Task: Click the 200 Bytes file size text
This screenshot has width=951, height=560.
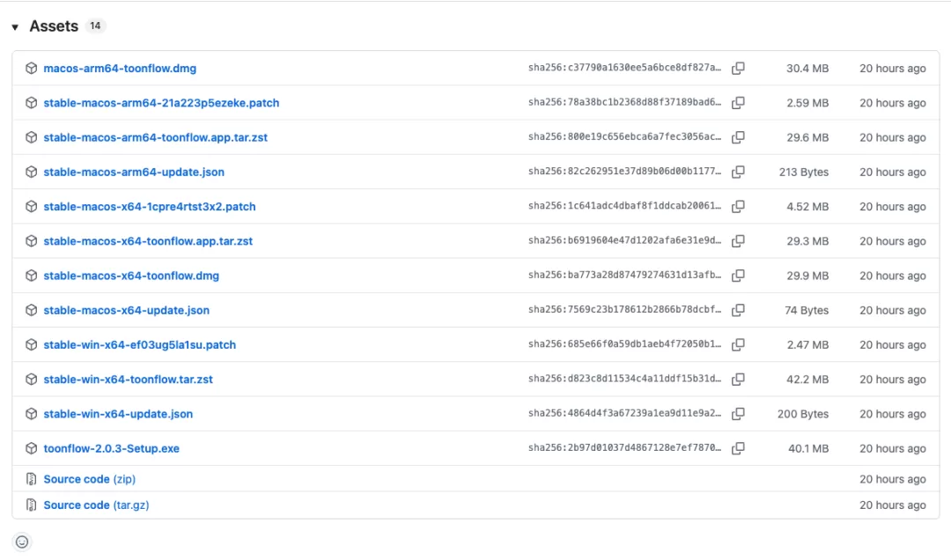Action: coord(803,415)
